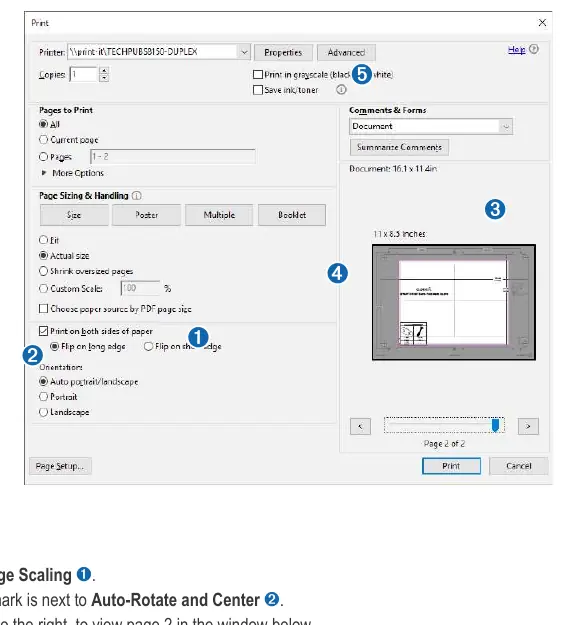Open the Help link
The width and height of the screenshot is (571, 625).
(516, 49)
